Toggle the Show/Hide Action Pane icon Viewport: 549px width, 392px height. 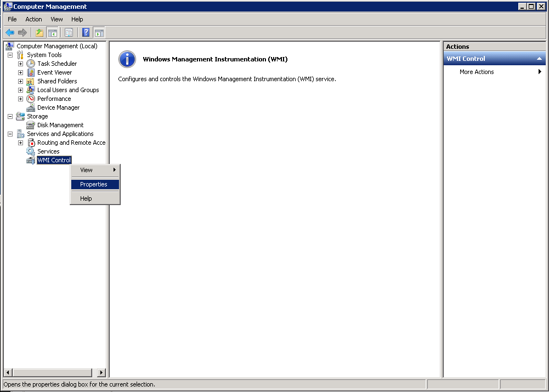99,32
